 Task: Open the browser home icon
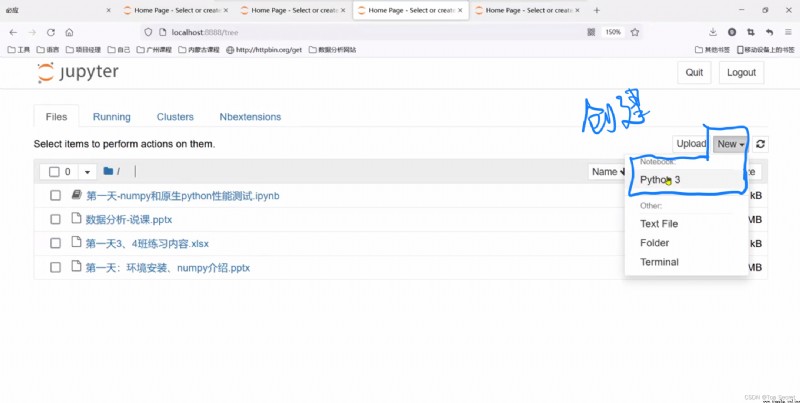click(x=69, y=32)
